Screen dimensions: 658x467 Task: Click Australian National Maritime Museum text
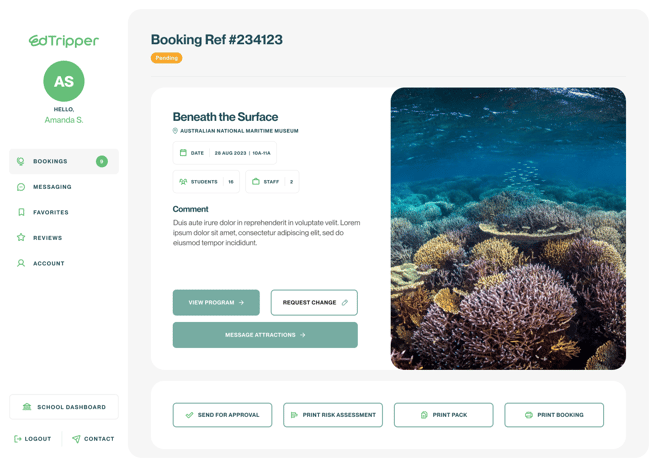[239, 131]
